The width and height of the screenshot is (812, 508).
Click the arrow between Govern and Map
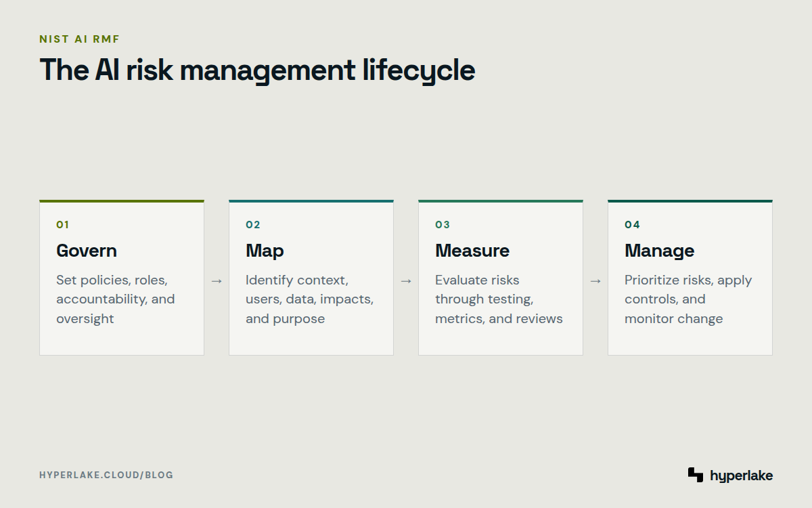point(217,280)
